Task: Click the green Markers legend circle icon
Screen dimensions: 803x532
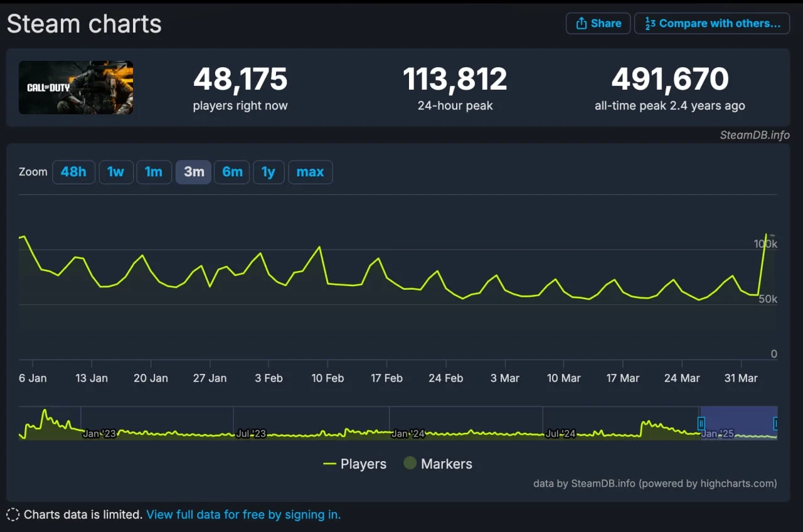Action: pos(410,464)
